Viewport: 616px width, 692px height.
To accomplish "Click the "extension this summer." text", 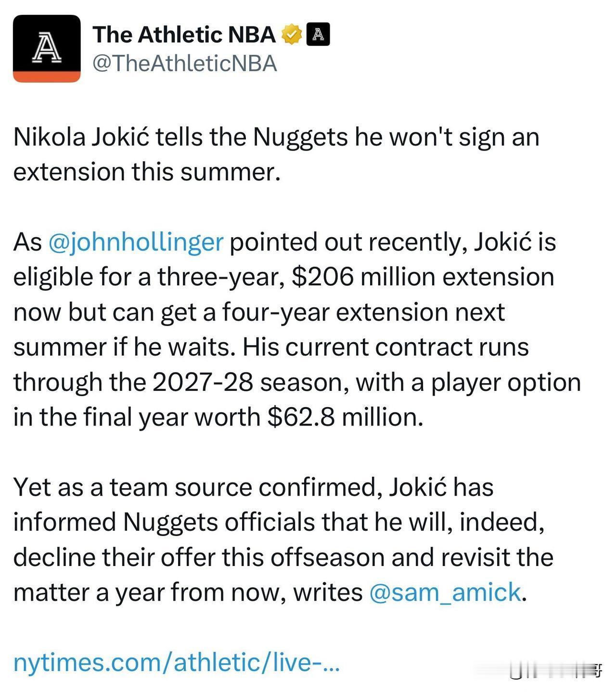I will [147, 172].
